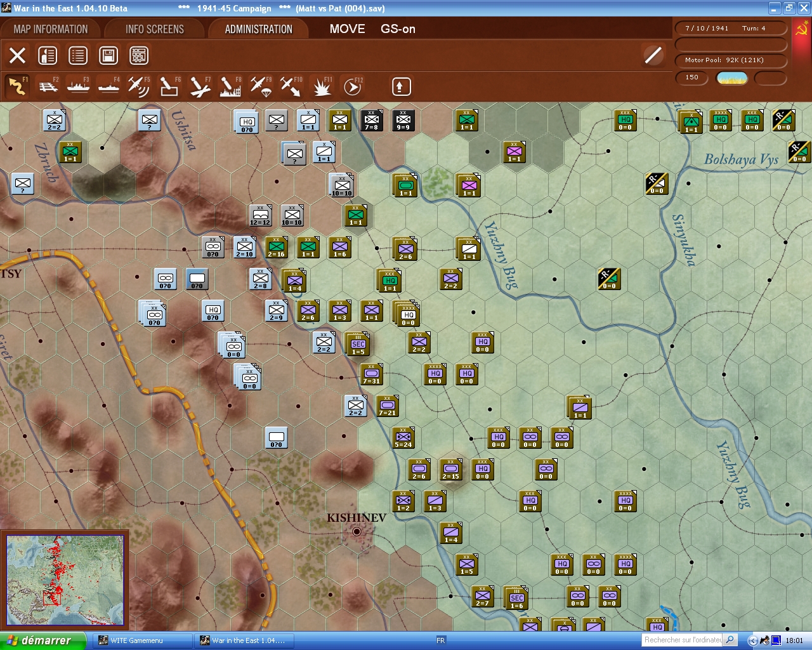Open the INFO SCREENS tab
This screenshot has height=650, width=812.
coord(155,29)
